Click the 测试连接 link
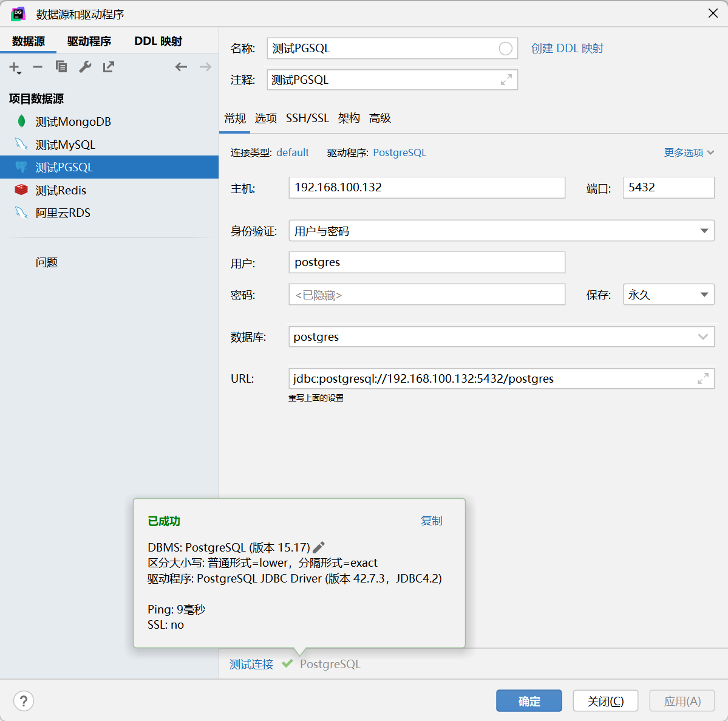The width and height of the screenshot is (728, 721). coord(251,665)
